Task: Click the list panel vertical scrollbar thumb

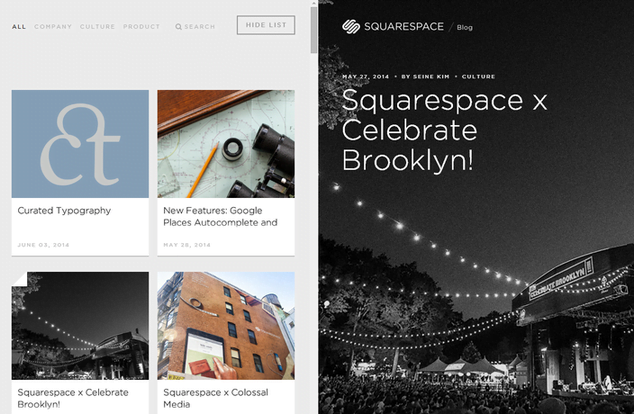Action: 314,30
